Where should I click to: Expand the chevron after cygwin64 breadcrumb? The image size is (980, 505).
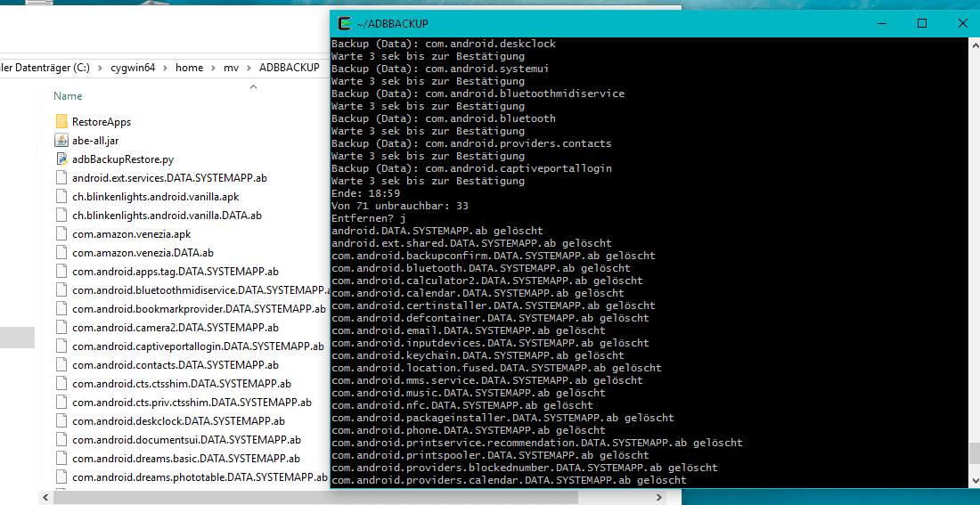coord(167,68)
